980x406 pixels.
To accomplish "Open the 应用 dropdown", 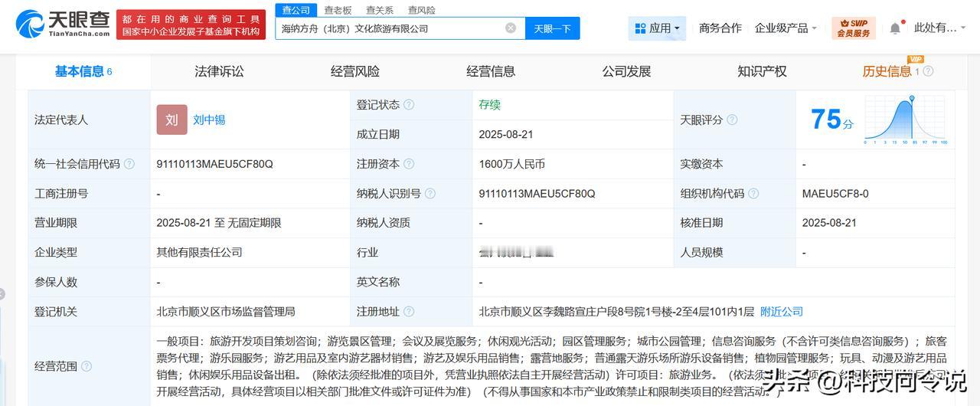I will tap(657, 28).
